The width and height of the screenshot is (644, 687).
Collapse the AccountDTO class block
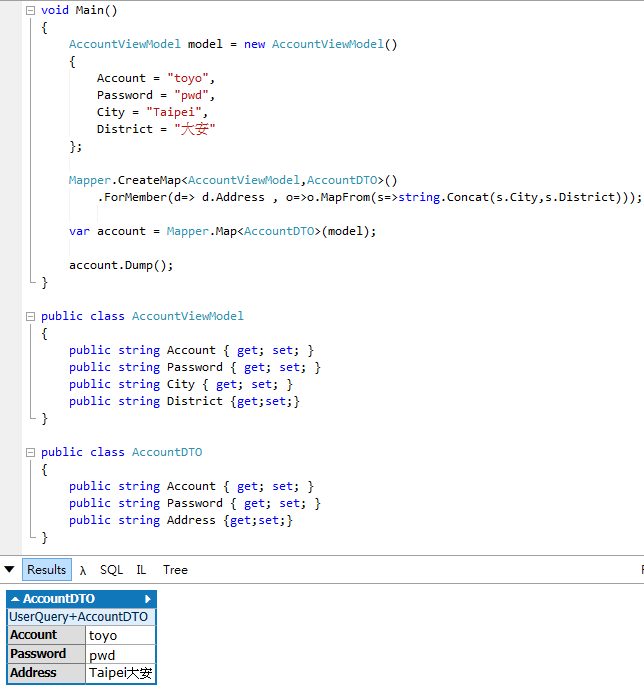tap(30, 452)
